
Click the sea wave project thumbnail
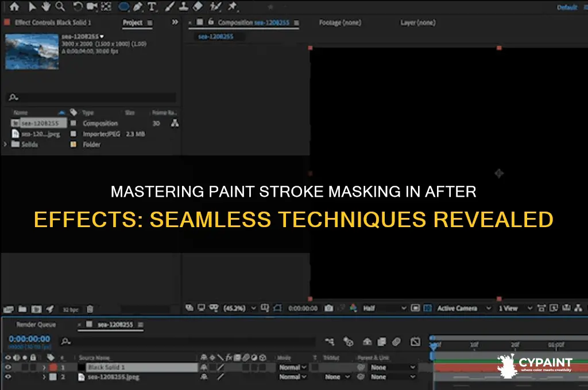click(x=32, y=52)
